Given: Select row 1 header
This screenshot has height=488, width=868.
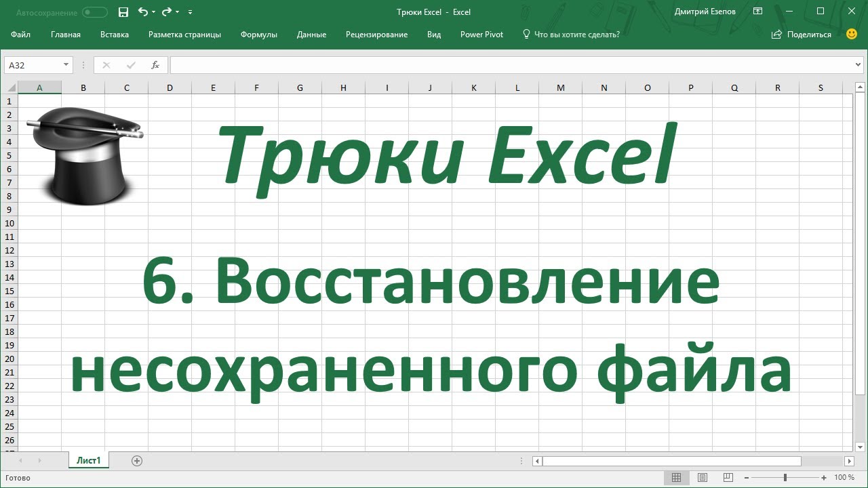Looking at the screenshot, I should pyautogui.click(x=9, y=101).
